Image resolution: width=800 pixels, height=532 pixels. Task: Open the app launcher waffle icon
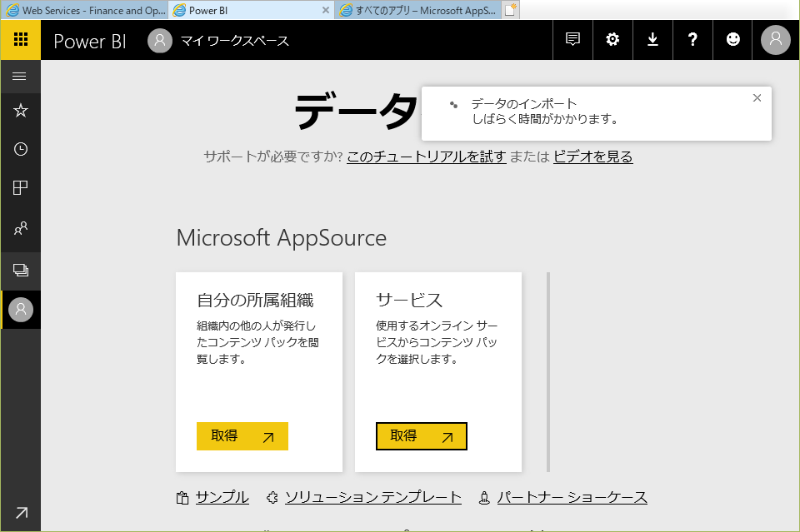coord(20,40)
